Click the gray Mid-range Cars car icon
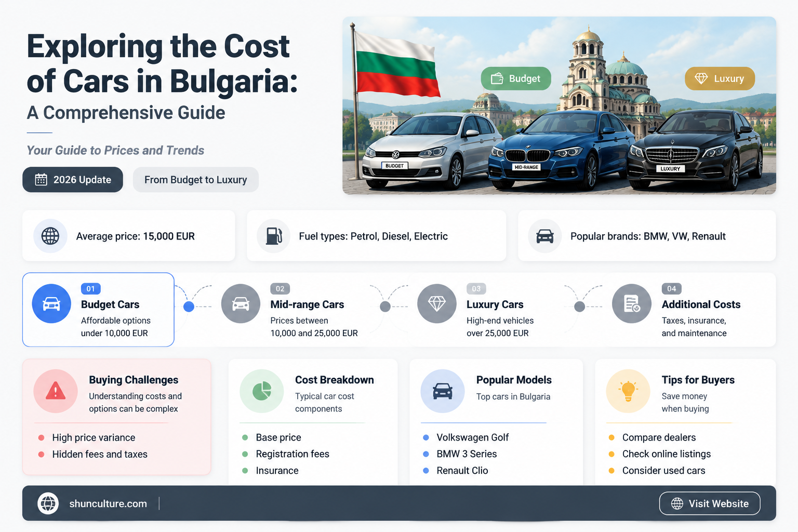The height and width of the screenshot is (532, 798). coord(241,303)
